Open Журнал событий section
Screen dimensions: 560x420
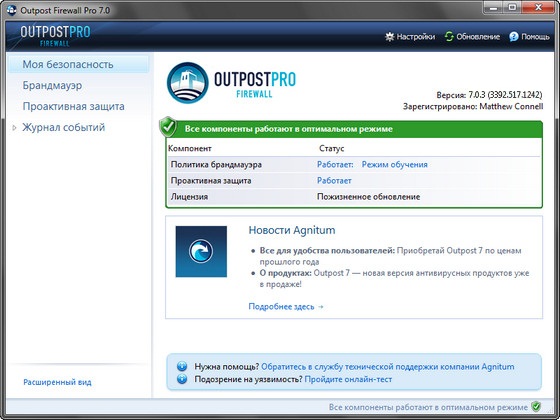[64, 128]
